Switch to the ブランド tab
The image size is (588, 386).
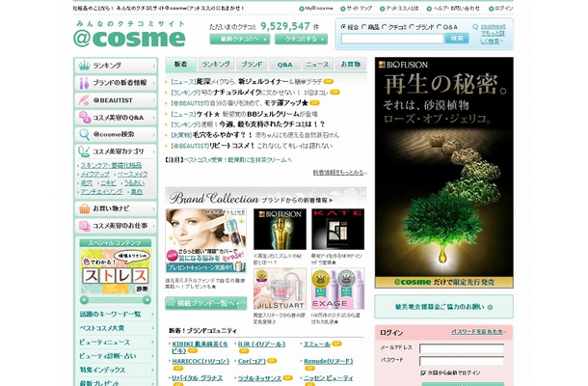tap(252, 65)
